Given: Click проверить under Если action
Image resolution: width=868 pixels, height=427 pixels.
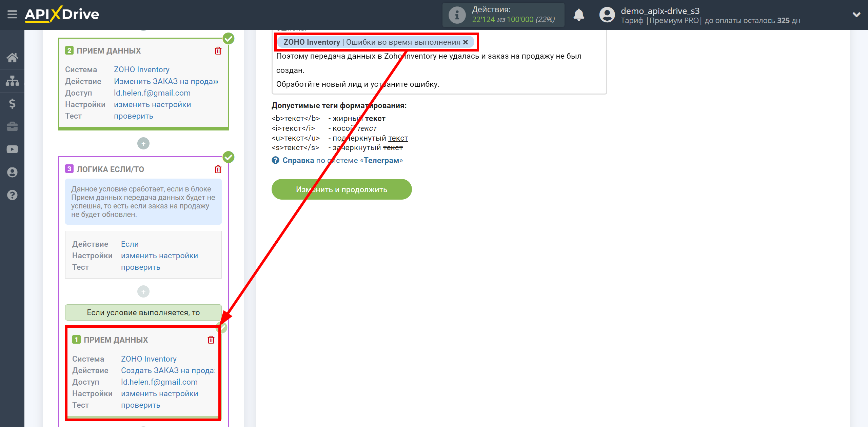Looking at the screenshot, I should 141,267.
